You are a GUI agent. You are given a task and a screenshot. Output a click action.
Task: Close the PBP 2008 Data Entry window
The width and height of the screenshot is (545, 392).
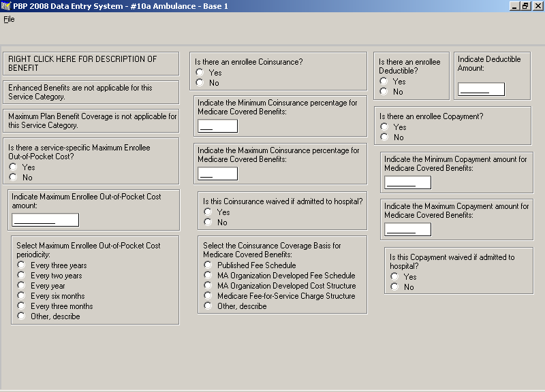point(538,6)
